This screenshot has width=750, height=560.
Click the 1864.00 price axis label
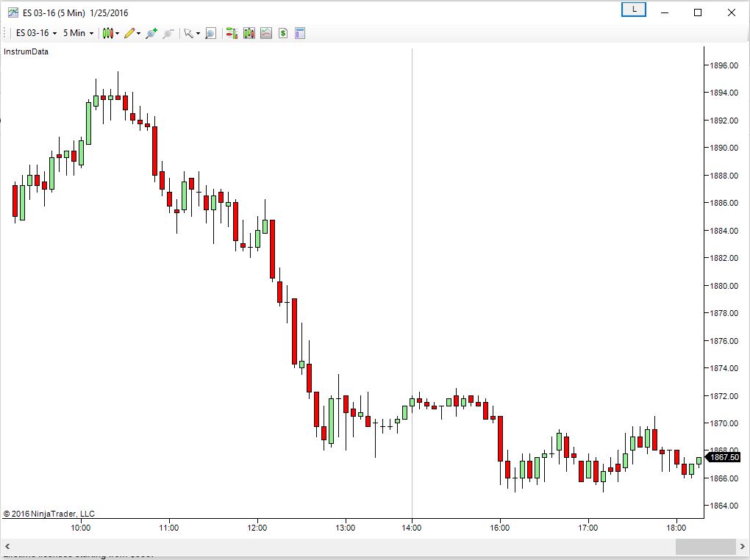click(x=724, y=506)
